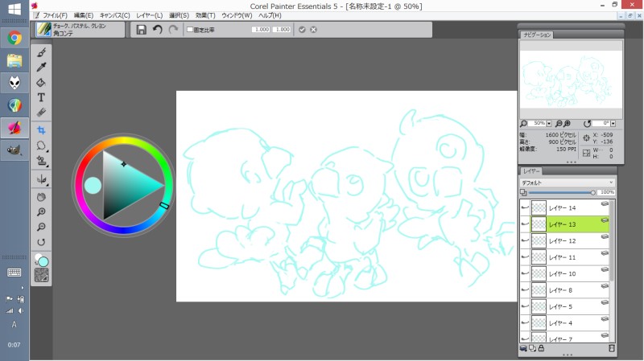
Task: Click the Undo arrow icon
Action: [x=157, y=30]
